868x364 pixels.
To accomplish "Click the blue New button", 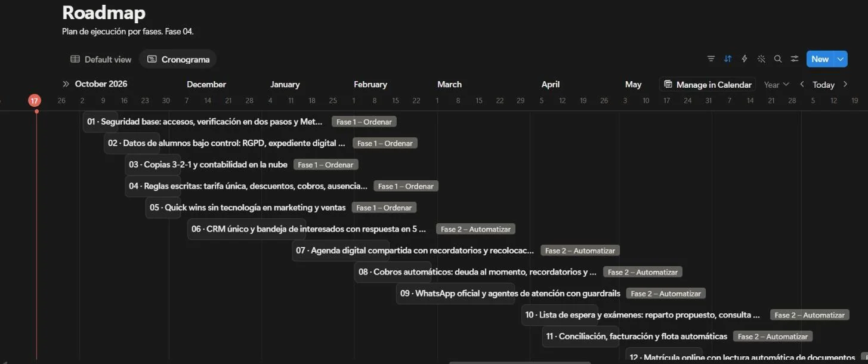I will click(x=820, y=59).
